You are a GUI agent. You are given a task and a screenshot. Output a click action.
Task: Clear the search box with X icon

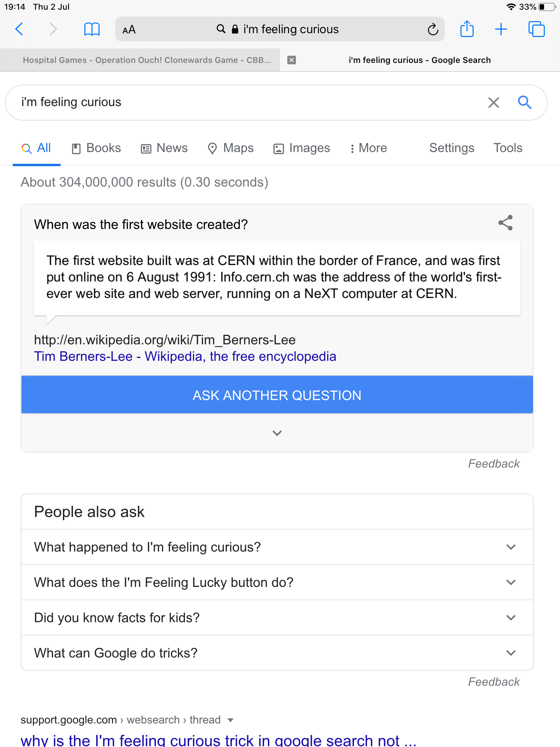pyautogui.click(x=494, y=102)
